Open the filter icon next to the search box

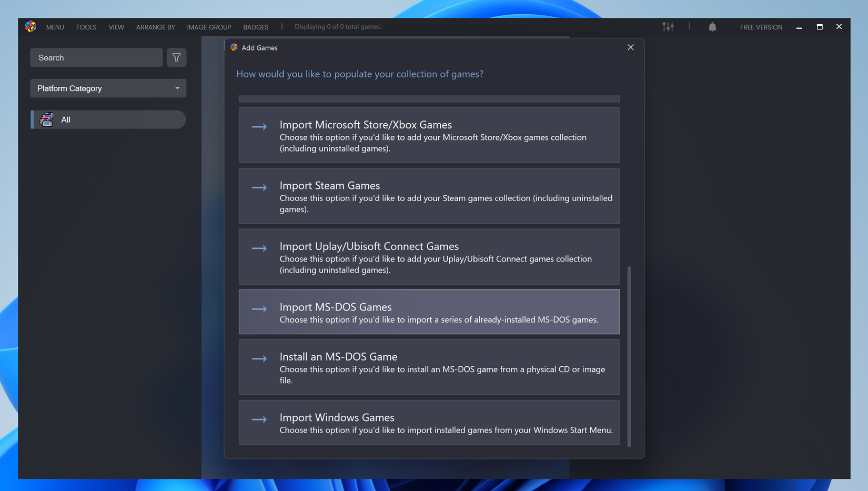pos(176,57)
